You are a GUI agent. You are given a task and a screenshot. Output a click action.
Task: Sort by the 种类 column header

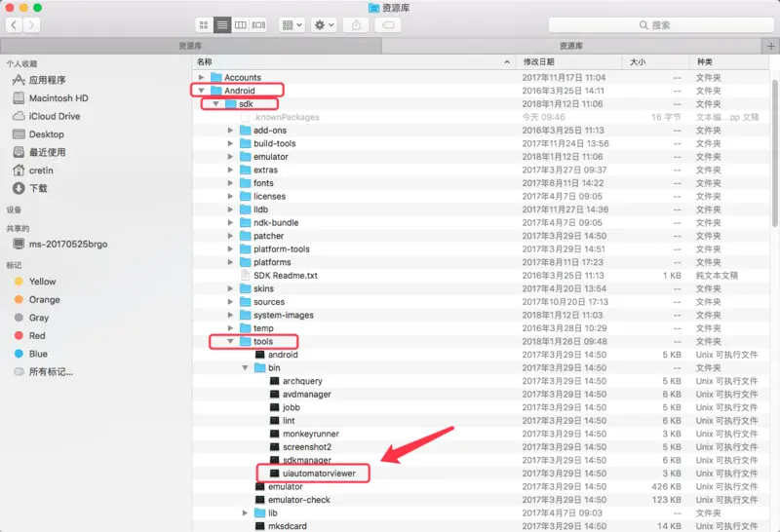(729, 61)
